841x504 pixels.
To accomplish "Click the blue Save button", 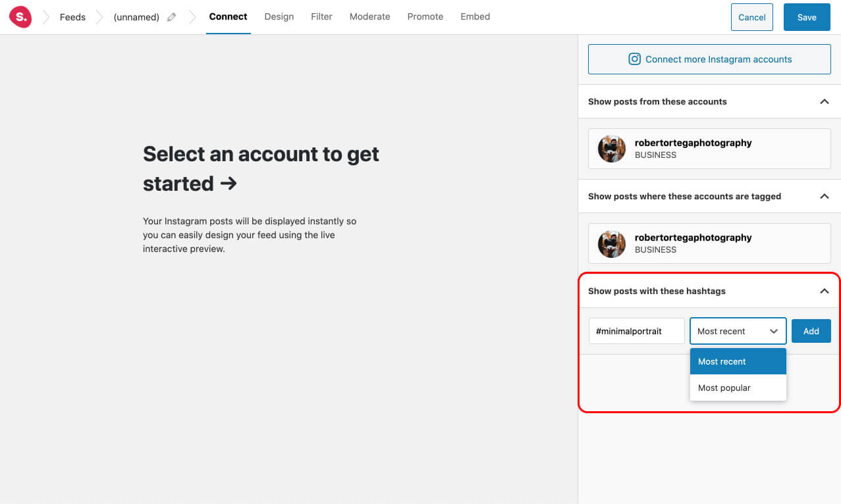I will pyautogui.click(x=807, y=17).
